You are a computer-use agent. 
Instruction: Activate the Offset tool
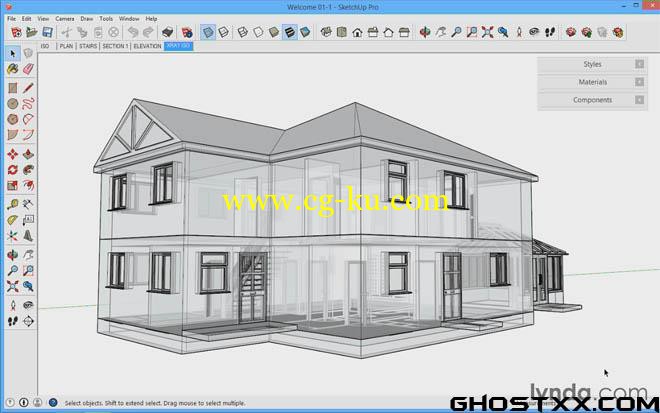[28, 185]
